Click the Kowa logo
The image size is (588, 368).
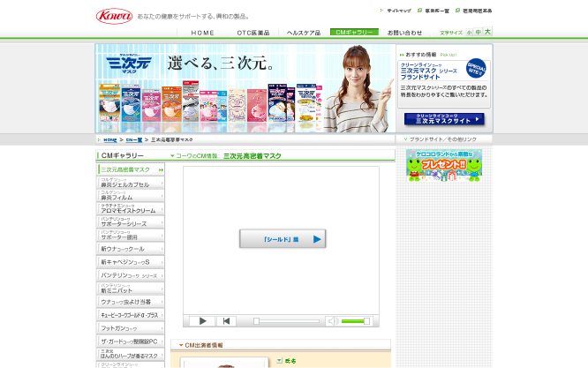click(x=115, y=16)
